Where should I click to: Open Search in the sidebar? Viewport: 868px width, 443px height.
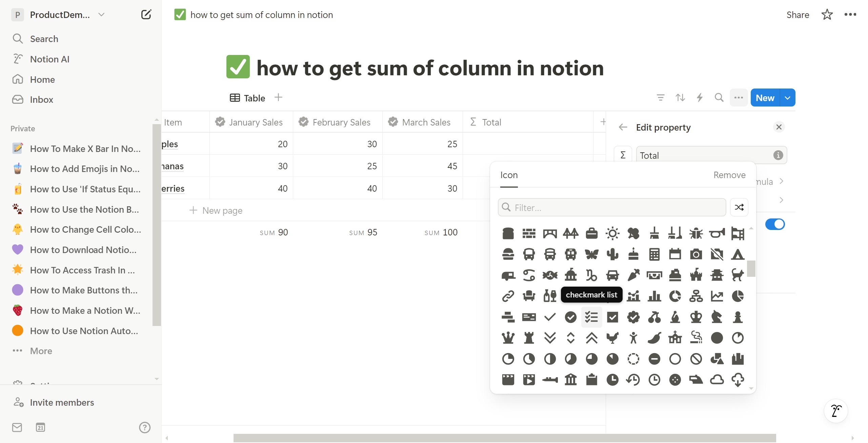44,39
